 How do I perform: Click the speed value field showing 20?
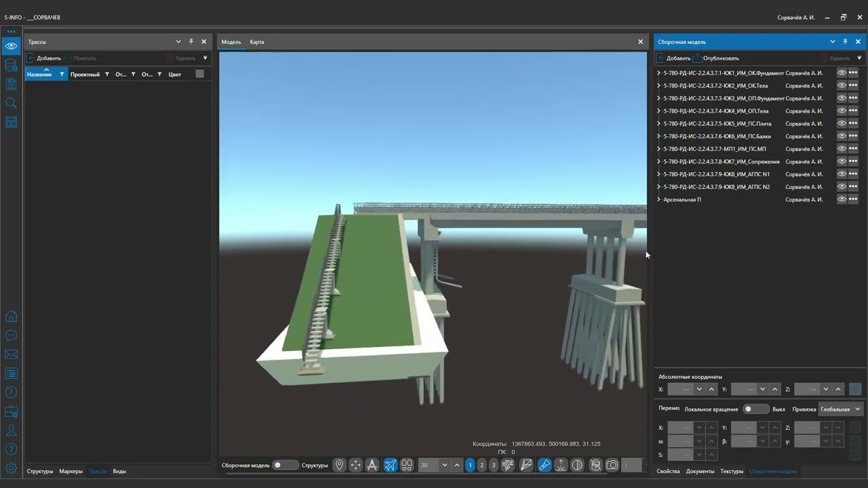tap(429, 465)
